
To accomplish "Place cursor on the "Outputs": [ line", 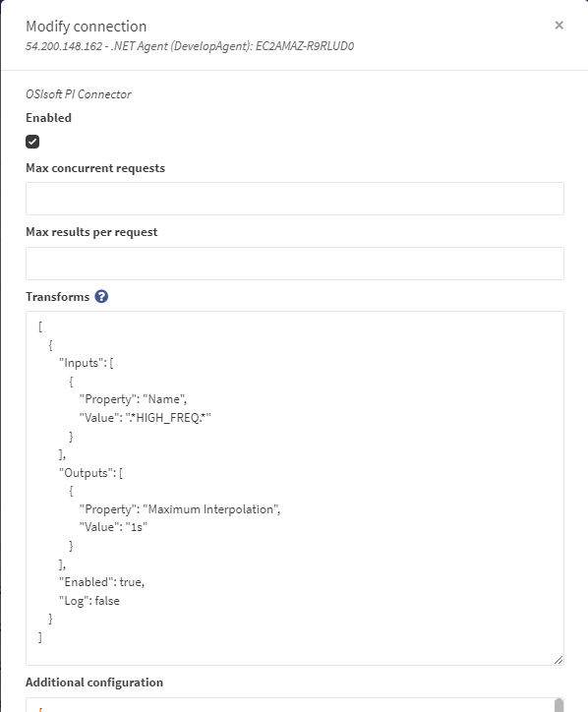I will (x=90, y=473).
